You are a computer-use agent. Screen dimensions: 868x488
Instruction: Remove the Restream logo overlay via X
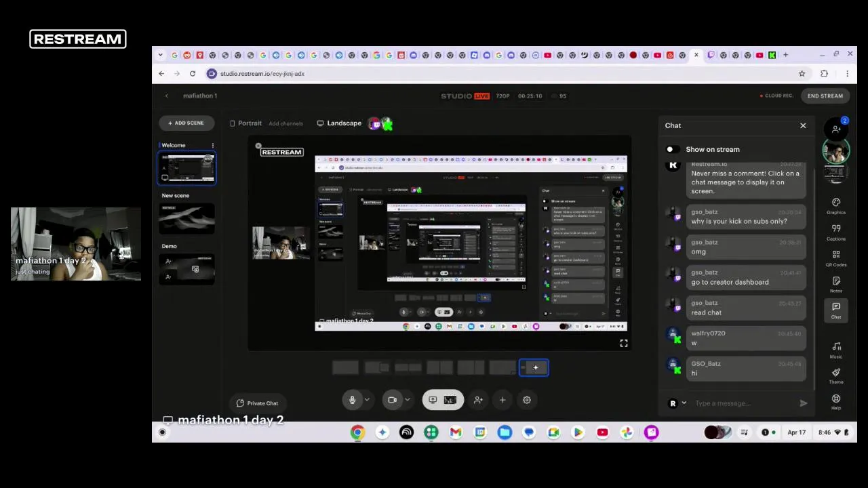pyautogui.click(x=258, y=146)
